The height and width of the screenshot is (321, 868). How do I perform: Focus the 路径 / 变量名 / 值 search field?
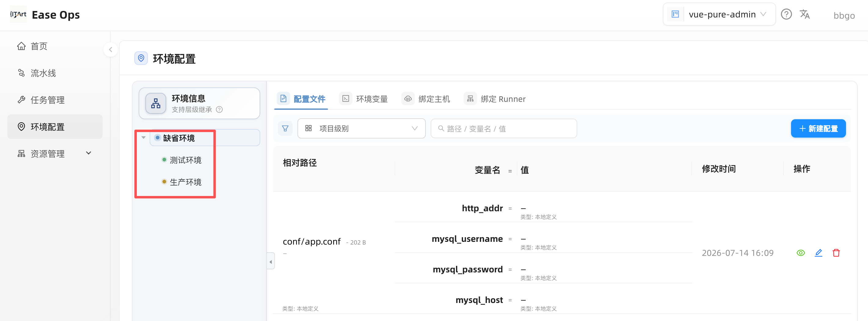tap(504, 128)
